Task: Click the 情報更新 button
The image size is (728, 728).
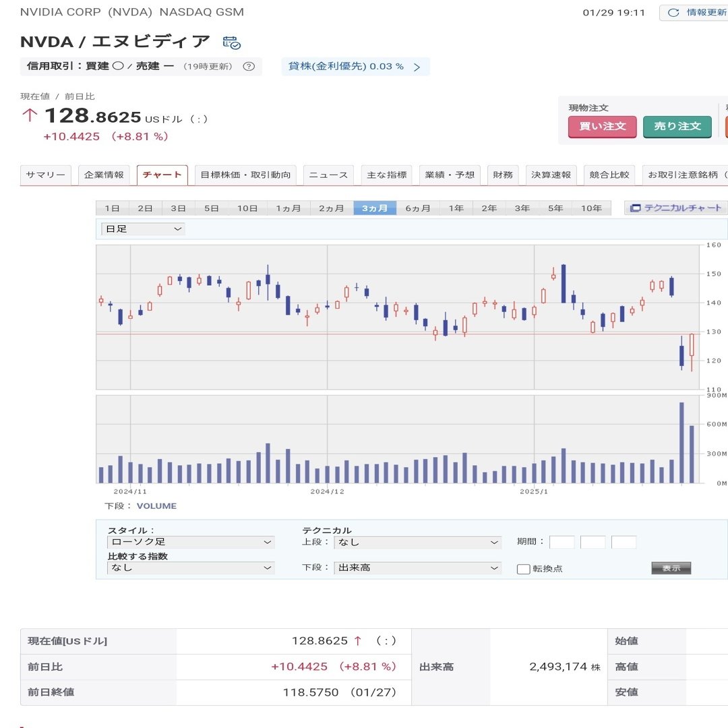Action: point(694,13)
